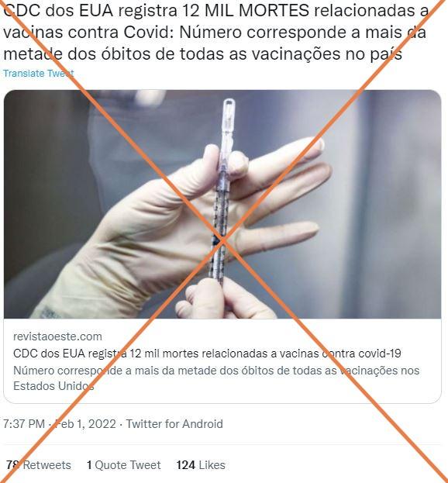Open the revistaoeste.com domain label
This screenshot has width=448, height=483.
(x=57, y=336)
